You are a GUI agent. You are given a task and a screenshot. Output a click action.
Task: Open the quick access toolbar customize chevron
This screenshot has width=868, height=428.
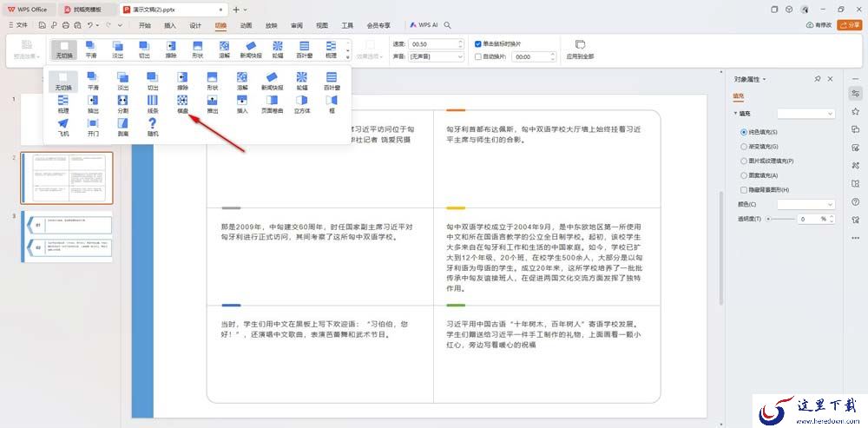tap(121, 25)
